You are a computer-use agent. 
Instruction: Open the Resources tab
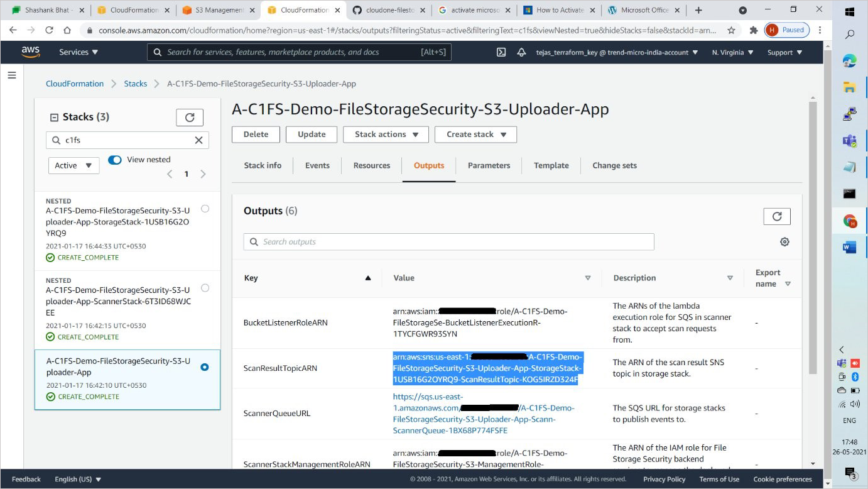pos(372,165)
